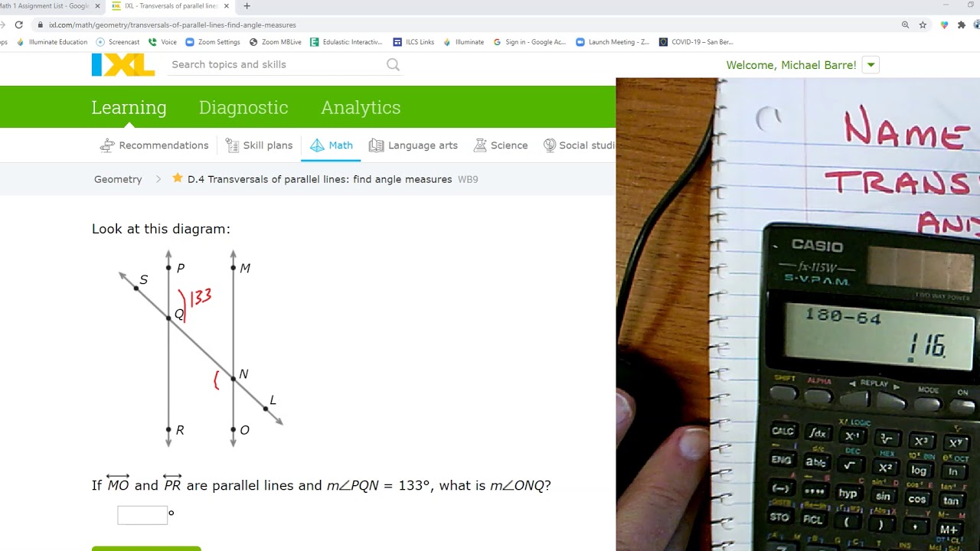Image resolution: width=980 pixels, height=551 pixels.
Task: Click point O label in the diagram
Action: pos(245,430)
